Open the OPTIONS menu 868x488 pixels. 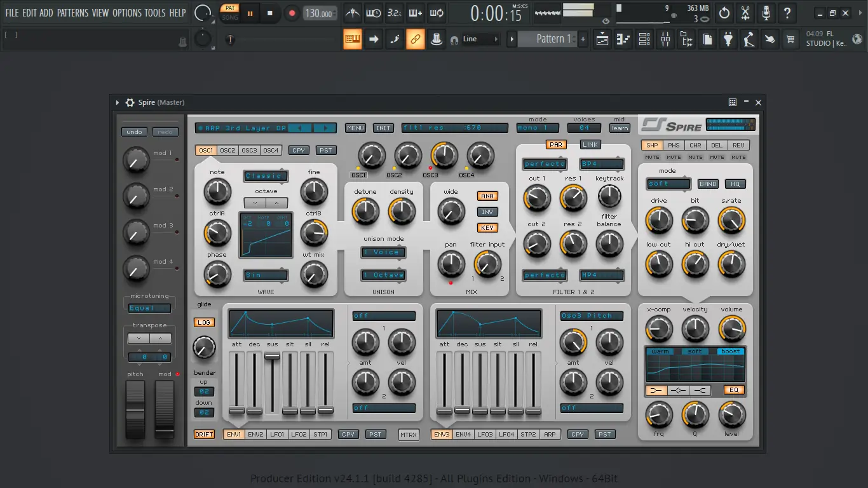[126, 12]
